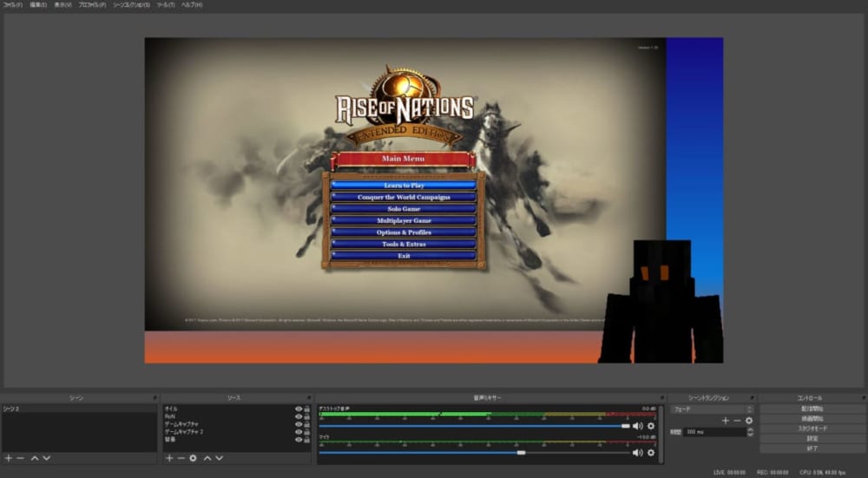Click the 録画開始 start recording button
This screenshot has height=478, width=868.
point(812,418)
